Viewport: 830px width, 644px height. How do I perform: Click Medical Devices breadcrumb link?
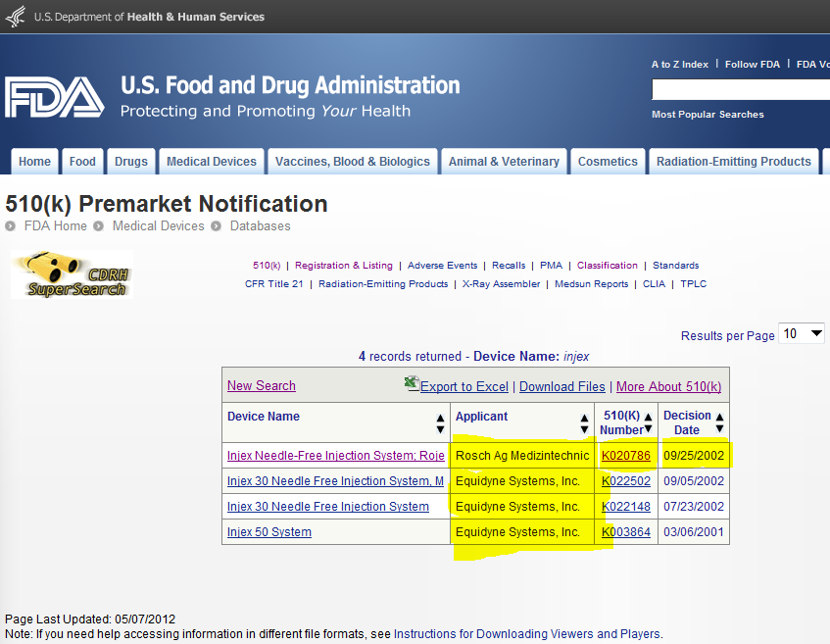[x=159, y=226]
